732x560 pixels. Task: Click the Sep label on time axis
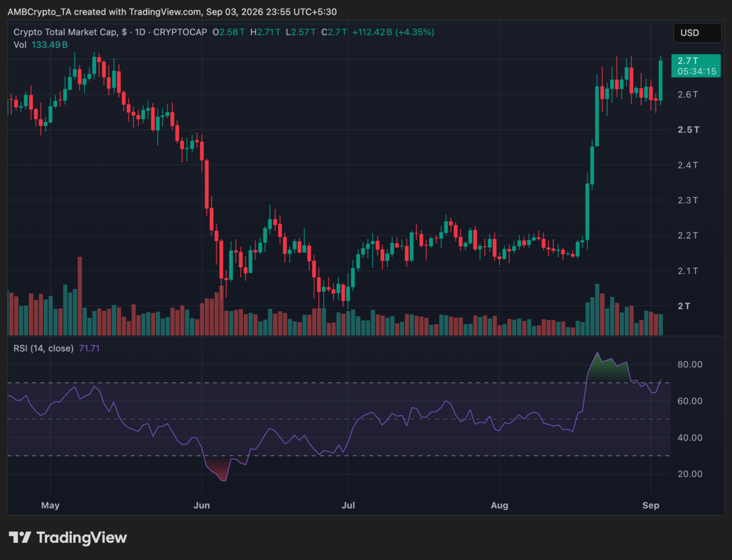[x=650, y=505]
